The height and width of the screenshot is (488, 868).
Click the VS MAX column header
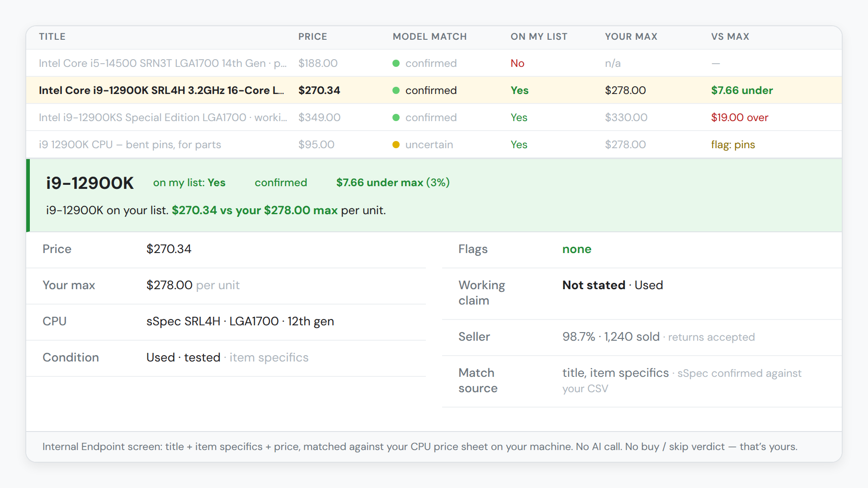tap(730, 37)
